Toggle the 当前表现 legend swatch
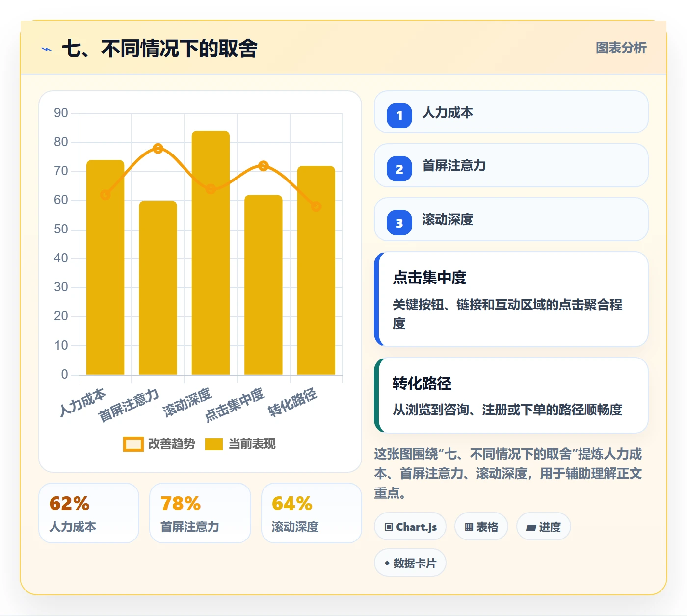 pos(214,444)
